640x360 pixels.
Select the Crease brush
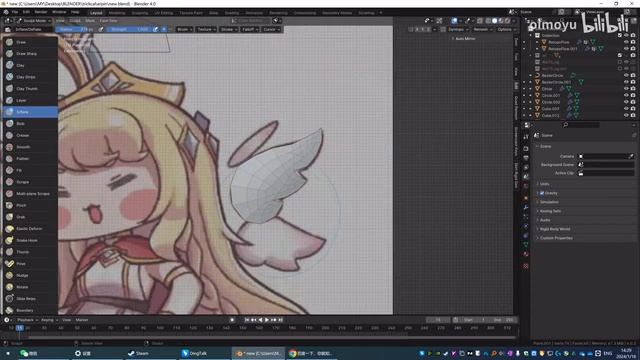point(31,135)
